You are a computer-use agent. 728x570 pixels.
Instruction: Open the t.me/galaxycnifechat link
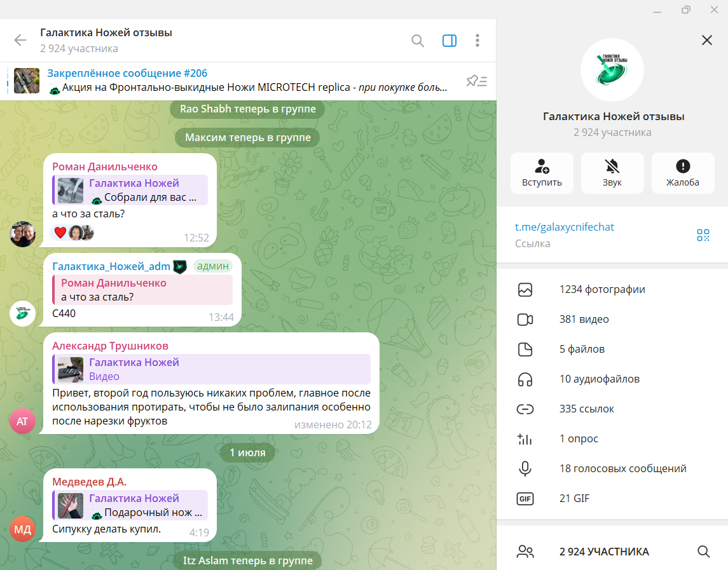click(564, 227)
